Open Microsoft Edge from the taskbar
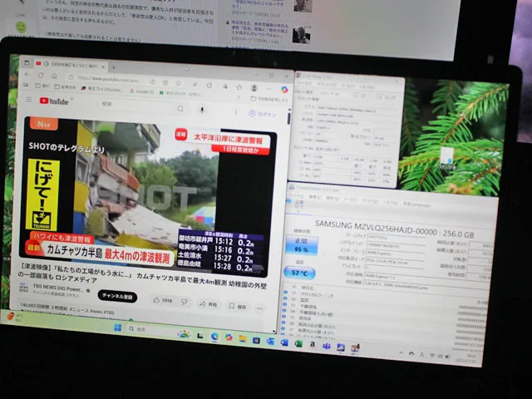The image size is (532, 399). pyautogui.click(x=214, y=337)
